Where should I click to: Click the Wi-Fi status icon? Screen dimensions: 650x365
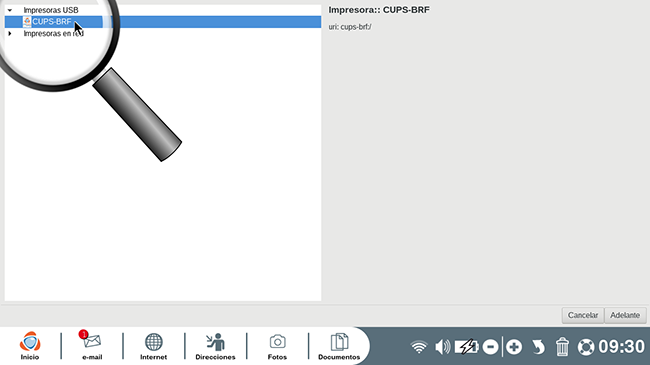coord(419,347)
